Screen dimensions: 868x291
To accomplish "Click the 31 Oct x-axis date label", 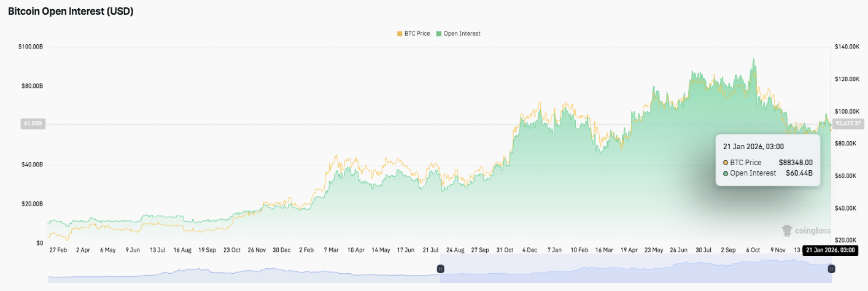I will point(505,250).
